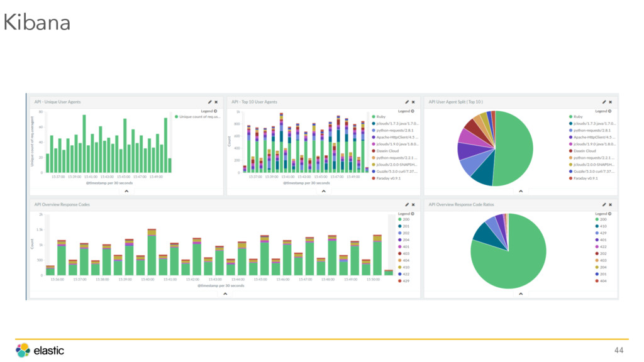Expand chevron under Unique User Agents chart
The width and height of the screenshot is (644, 362).
click(126, 191)
